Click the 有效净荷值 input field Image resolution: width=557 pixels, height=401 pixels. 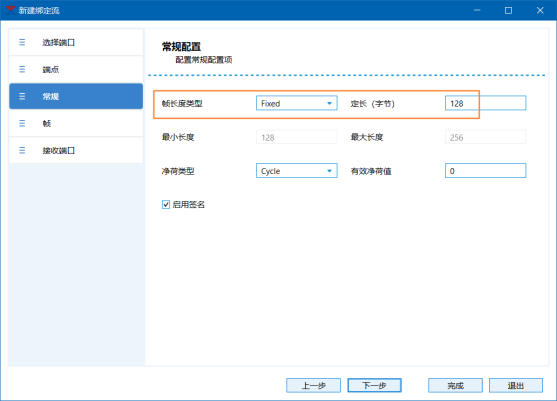tap(486, 171)
